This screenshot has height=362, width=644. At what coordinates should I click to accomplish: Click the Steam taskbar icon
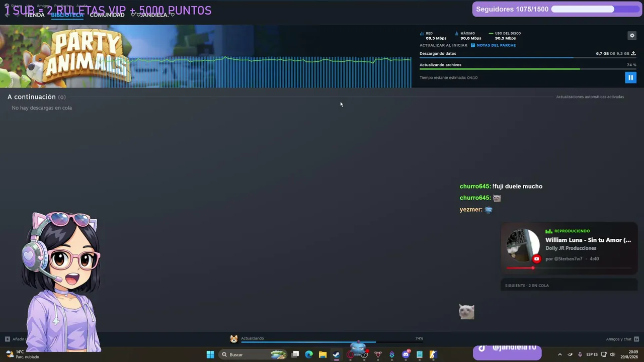pyautogui.click(x=336, y=354)
